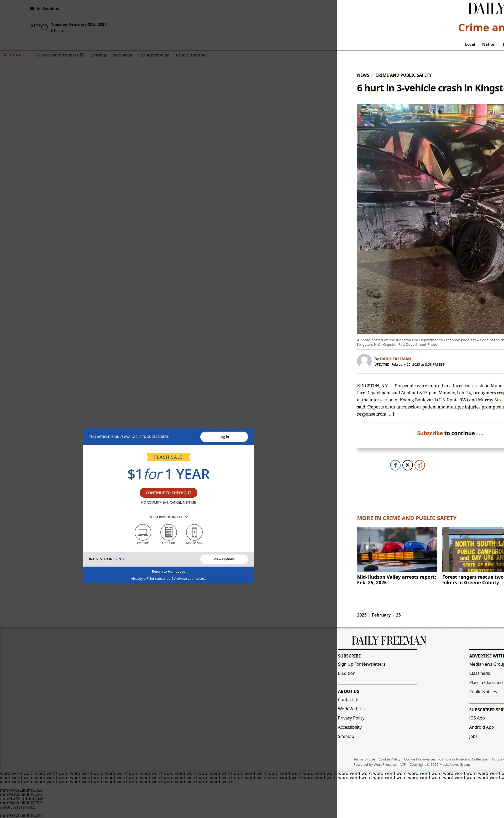Share the article on X
Image resolution: width=504 pixels, height=818 pixels.
tap(407, 465)
